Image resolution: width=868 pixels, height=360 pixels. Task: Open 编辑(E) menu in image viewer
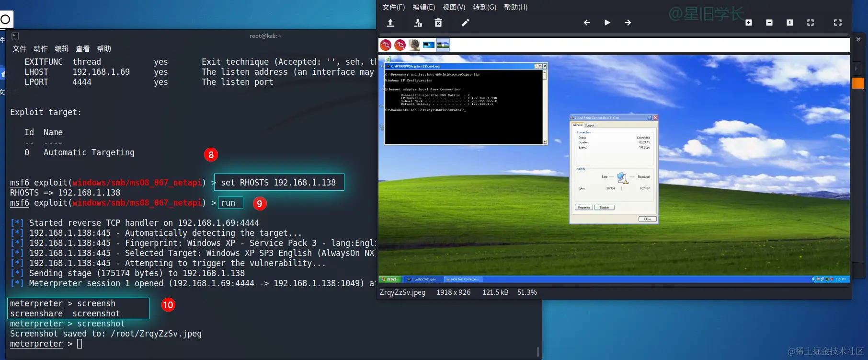[x=423, y=7]
